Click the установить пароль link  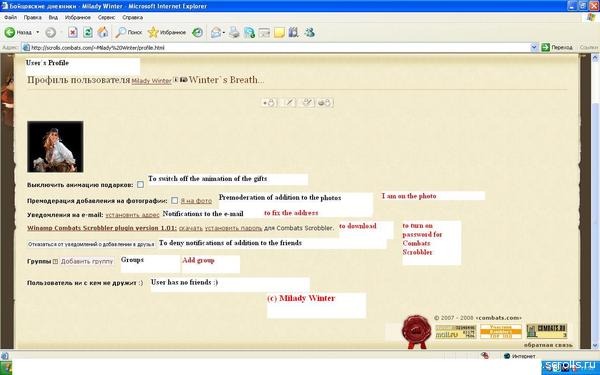click(x=233, y=228)
